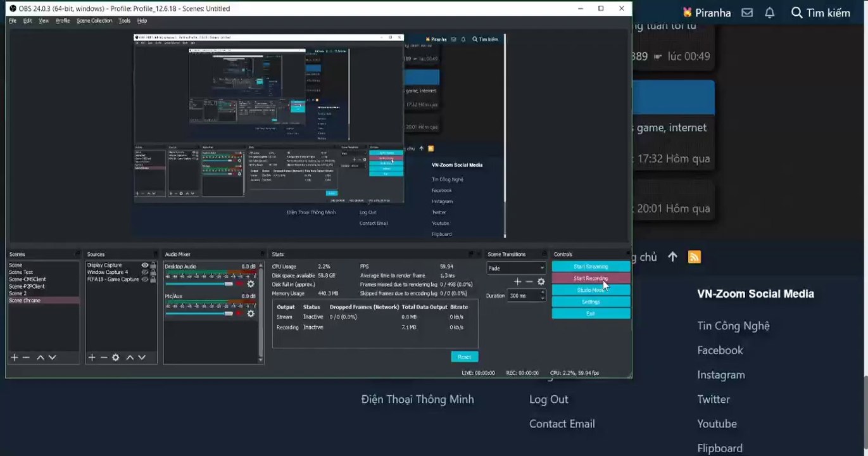Increase the transition Duration value
Screen dimensions: 868x456
coord(543,293)
